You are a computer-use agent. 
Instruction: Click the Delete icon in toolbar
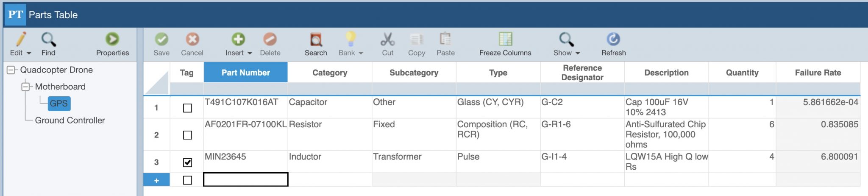tap(270, 39)
